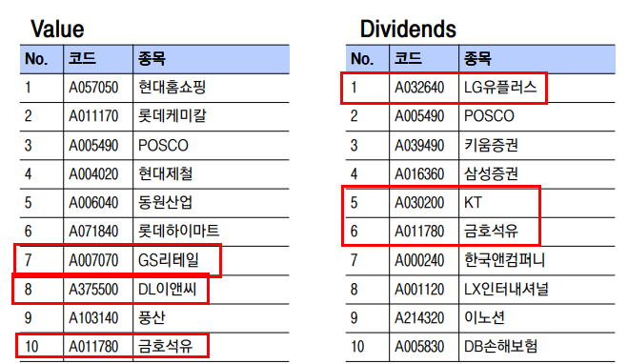The image size is (628, 364).
Task: Click the code cell A005830
Action: pos(419,347)
